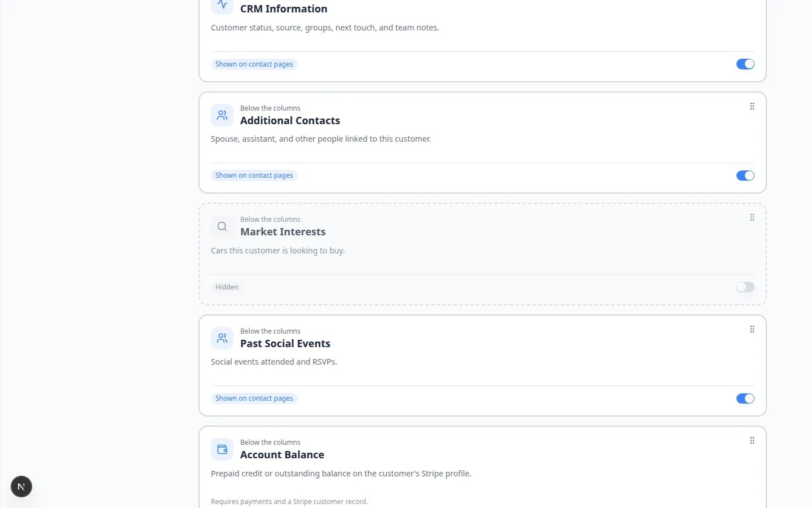812x508 pixels.
Task: Click 'Requires payments and a Stripe customer record.'
Action: point(289,502)
